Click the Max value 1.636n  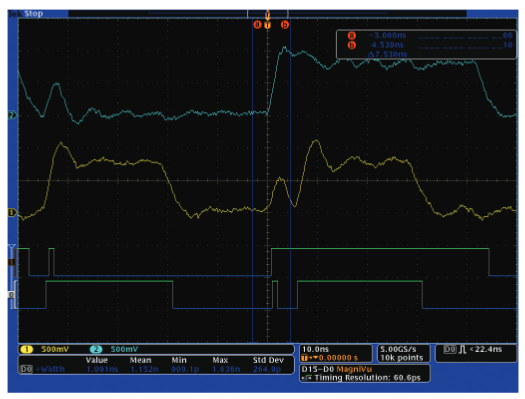pos(226,369)
